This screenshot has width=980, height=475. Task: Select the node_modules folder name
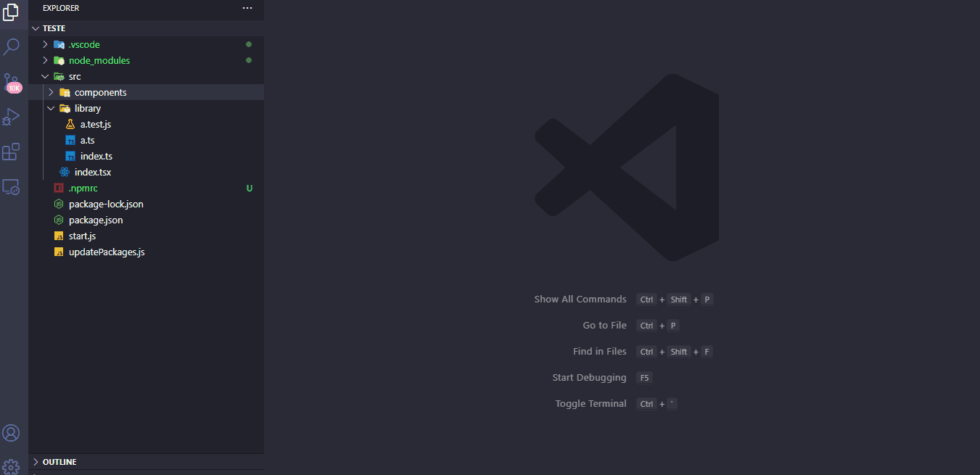99,60
